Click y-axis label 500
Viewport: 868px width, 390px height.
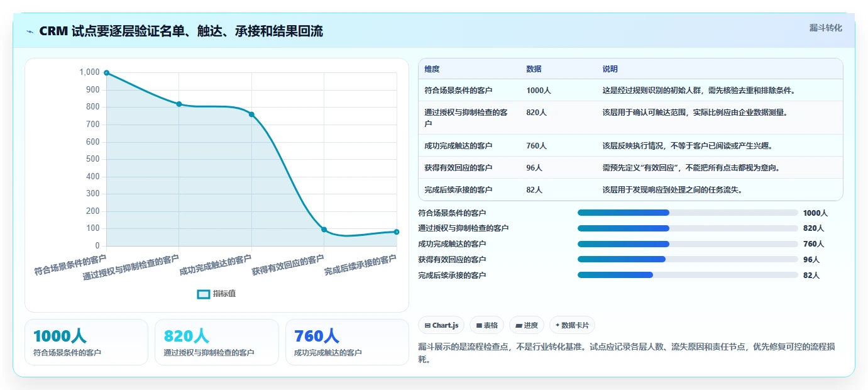click(x=92, y=159)
